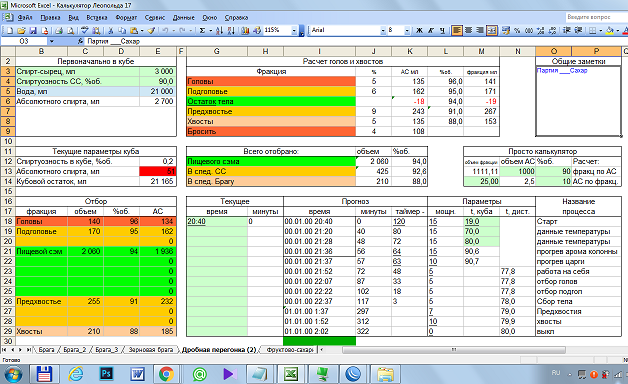This screenshot has width=628, height=384.
Task: Click the Cut scissors icon
Action: click(x=111, y=30)
